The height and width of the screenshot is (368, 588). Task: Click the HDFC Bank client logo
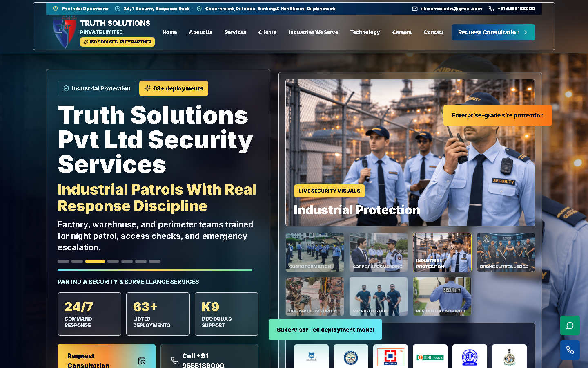click(x=390, y=357)
